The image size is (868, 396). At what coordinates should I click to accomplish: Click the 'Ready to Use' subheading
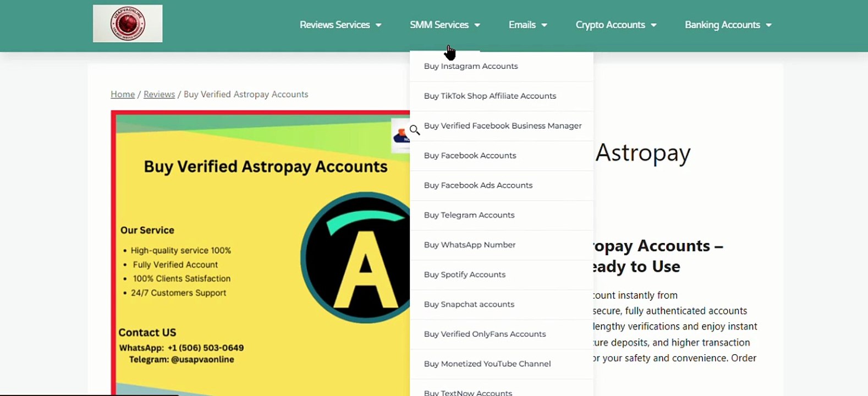[x=636, y=267]
